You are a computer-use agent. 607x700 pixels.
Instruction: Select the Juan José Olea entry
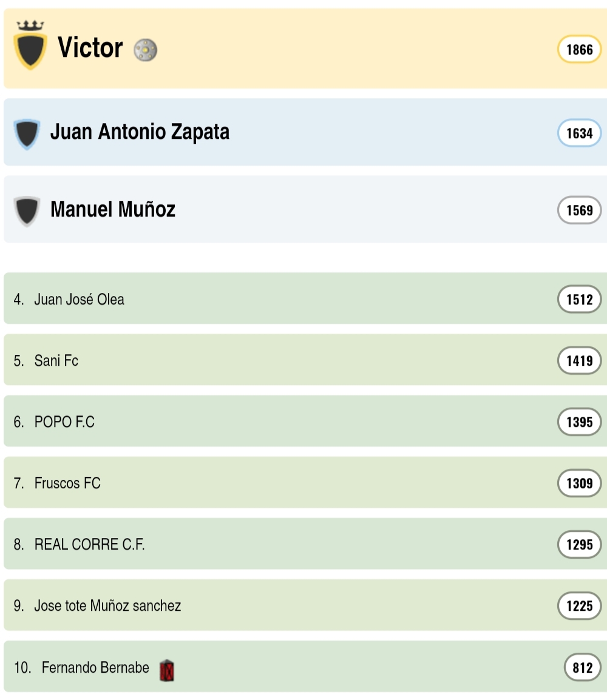point(79,300)
